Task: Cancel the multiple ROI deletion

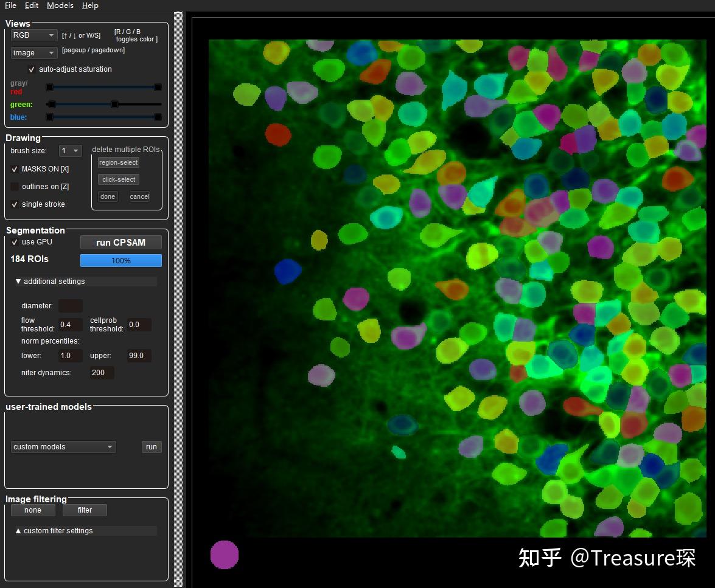Action: coord(139,196)
